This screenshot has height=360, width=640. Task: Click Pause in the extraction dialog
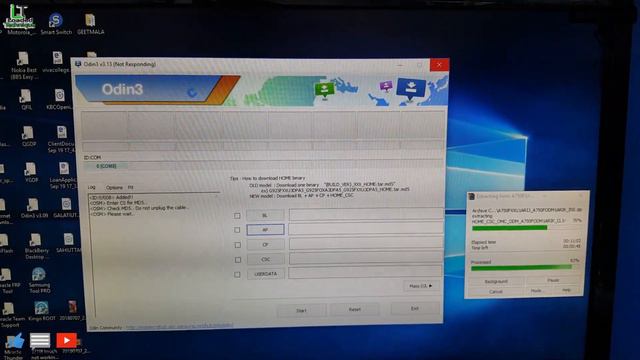tap(553, 280)
